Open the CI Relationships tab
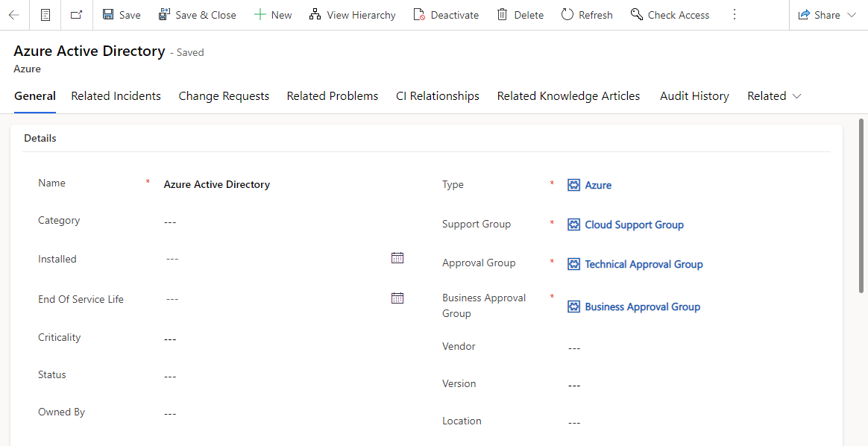 437,96
